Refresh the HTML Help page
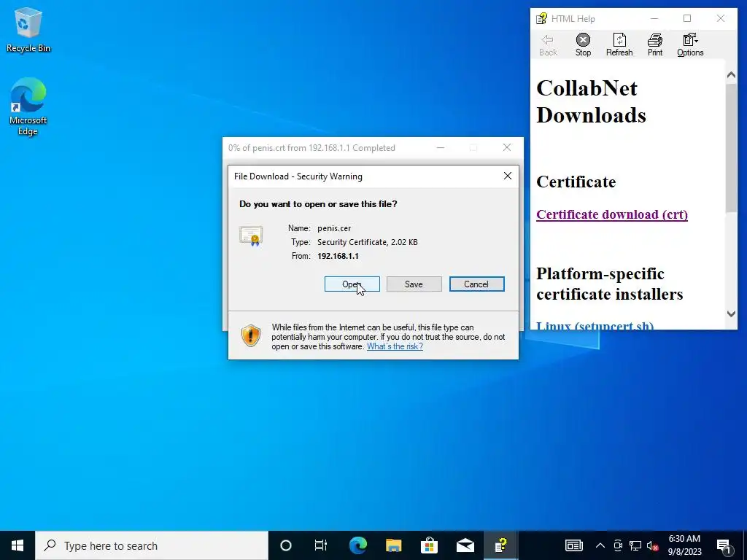This screenshot has width=747, height=560. 619,44
